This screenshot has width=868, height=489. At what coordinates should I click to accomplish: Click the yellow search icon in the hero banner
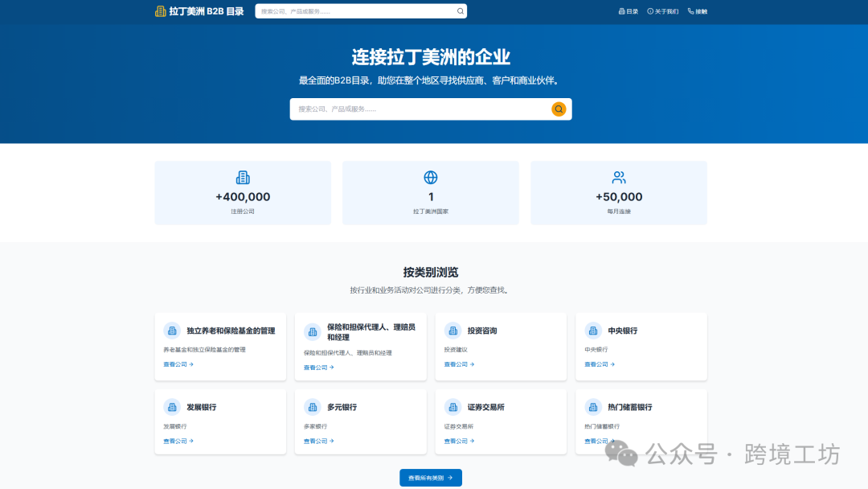click(559, 109)
